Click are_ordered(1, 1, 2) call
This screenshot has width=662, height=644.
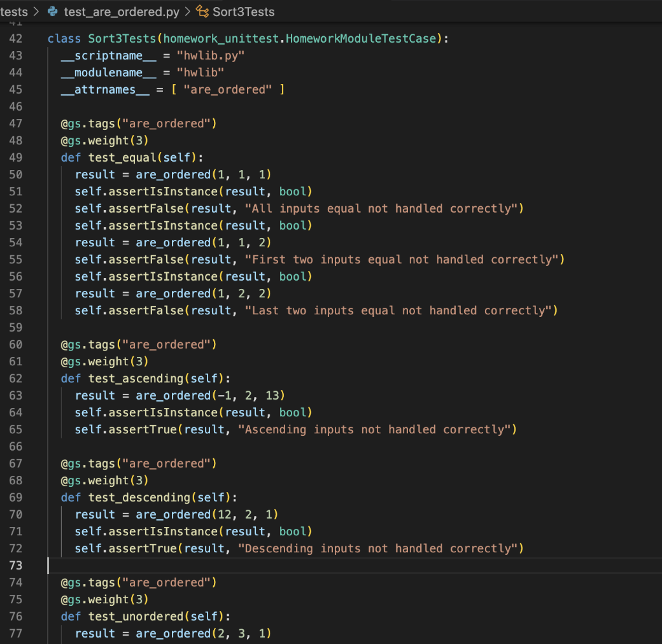tap(204, 242)
